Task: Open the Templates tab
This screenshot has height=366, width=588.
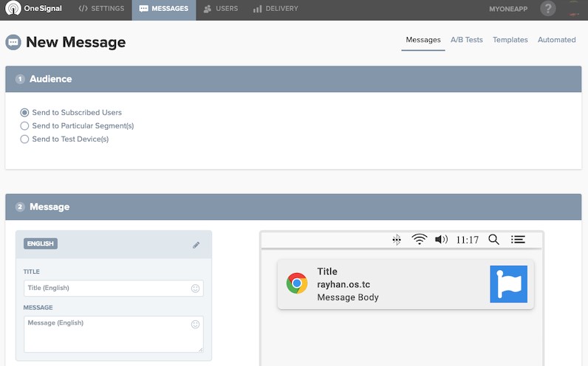Action: coord(510,40)
